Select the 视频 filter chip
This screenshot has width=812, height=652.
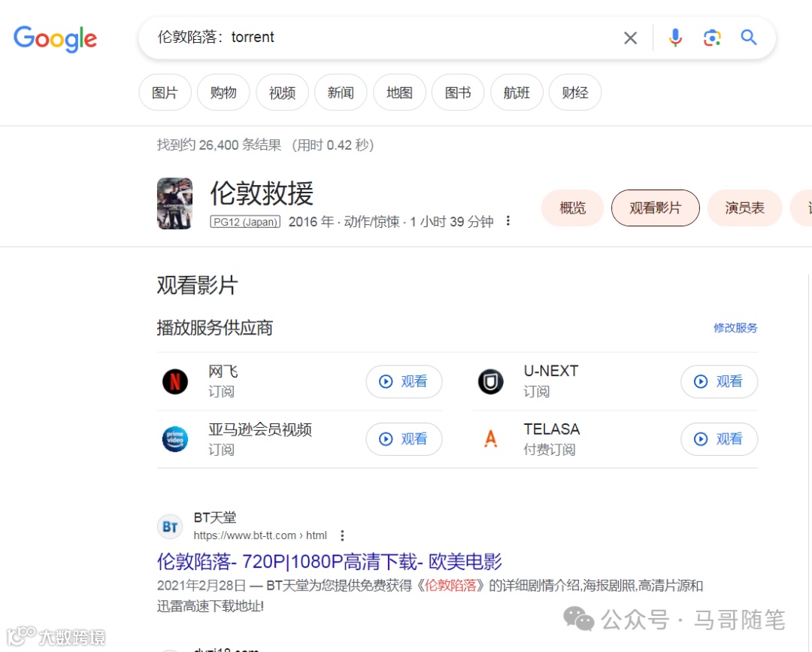click(282, 92)
